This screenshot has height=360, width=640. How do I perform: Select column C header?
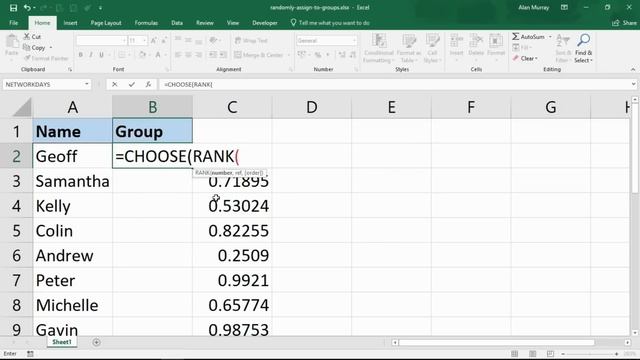coord(232,107)
